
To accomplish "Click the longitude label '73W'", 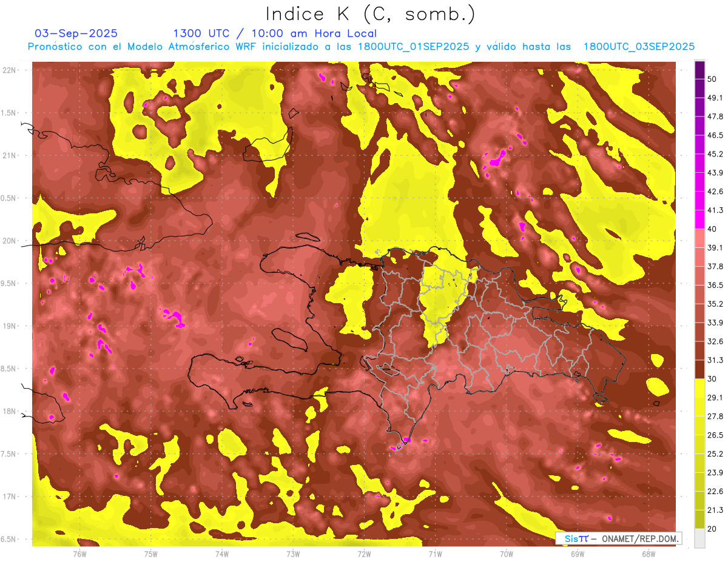I will [x=293, y=554].
